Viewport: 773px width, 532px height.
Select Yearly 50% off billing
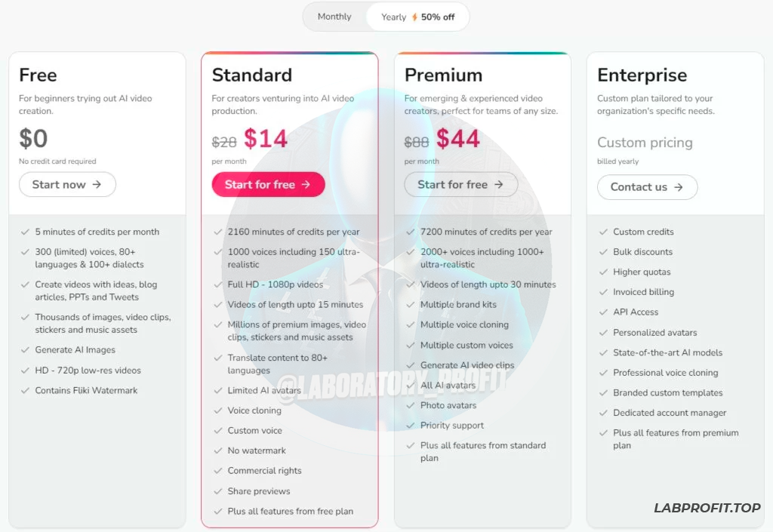[x=417, y=17]
